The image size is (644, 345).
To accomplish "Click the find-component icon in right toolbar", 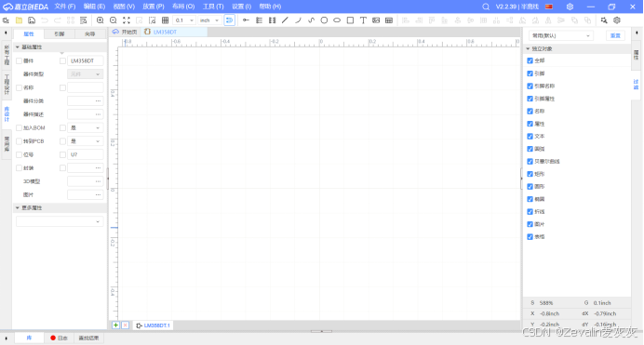I will [x=604, y=20].
